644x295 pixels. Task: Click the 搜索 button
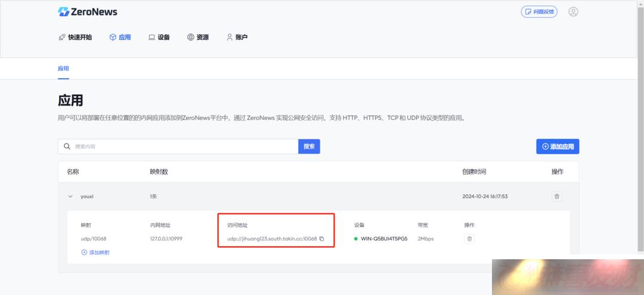(x=309, y=147)
